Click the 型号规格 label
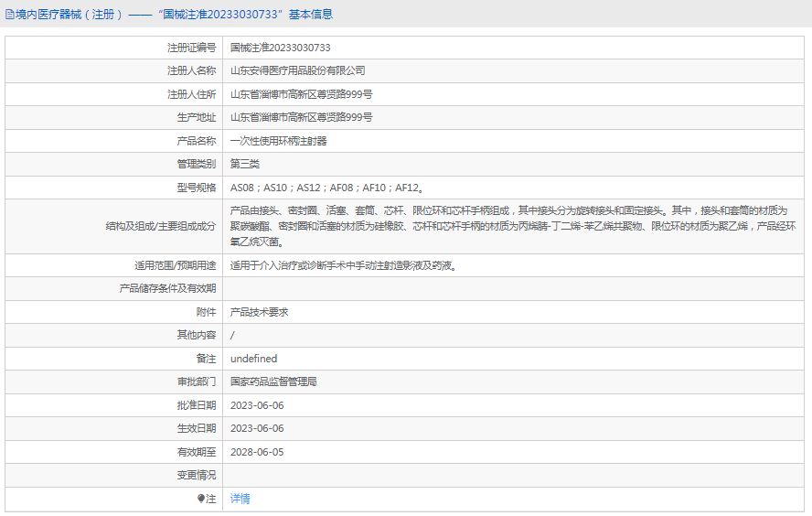Image resolution: width=812 pixels, height=516 pixels. point(197,188)
